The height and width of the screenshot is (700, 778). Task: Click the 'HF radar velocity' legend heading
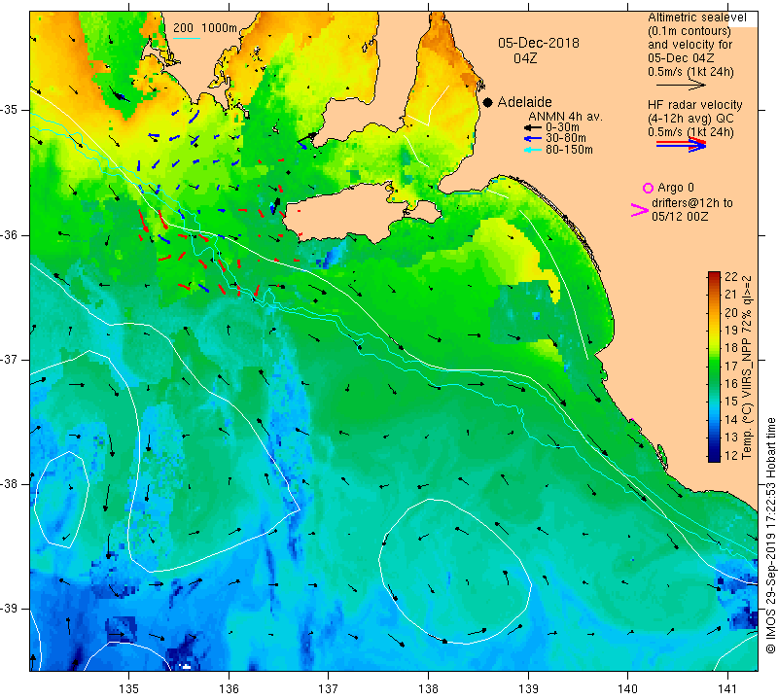[694, 105]
